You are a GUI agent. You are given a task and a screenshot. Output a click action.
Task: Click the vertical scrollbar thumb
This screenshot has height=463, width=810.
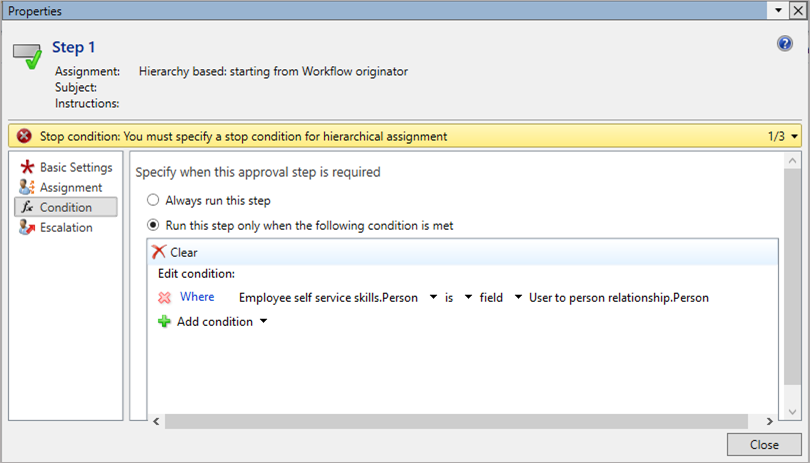point(792,276)
